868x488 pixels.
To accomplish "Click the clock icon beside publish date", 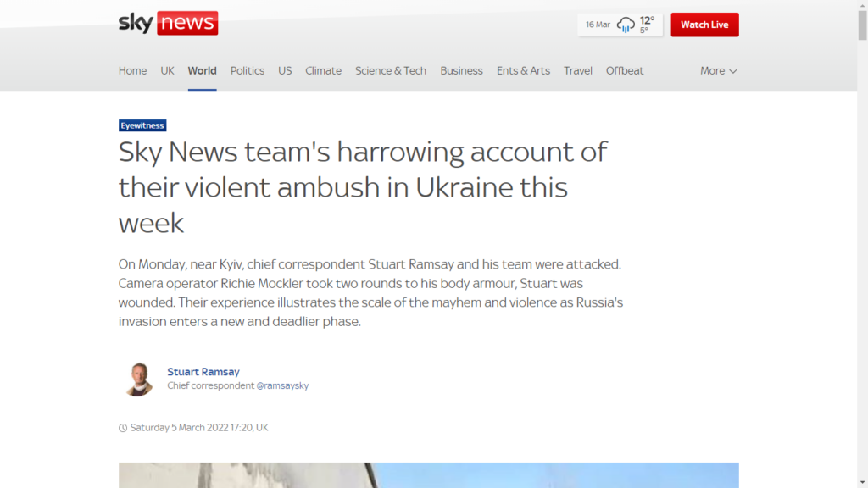I will point(123,428).
